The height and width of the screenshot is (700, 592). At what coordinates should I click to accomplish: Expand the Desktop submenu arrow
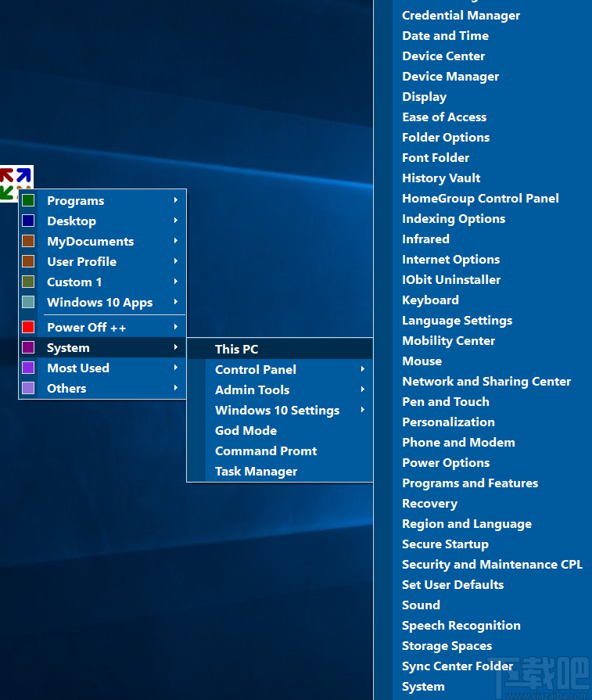tap(176, 220)
